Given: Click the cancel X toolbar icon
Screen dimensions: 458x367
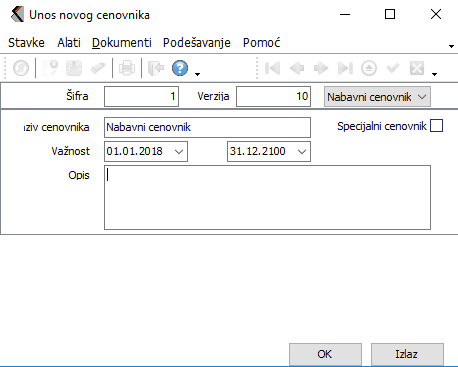Looking at the screenshot, I should point(417,68).
